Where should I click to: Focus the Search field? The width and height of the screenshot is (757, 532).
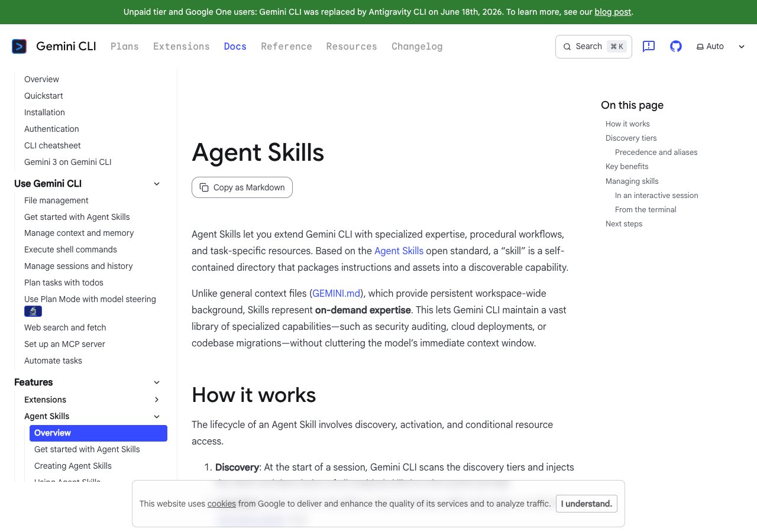(594, 47)
